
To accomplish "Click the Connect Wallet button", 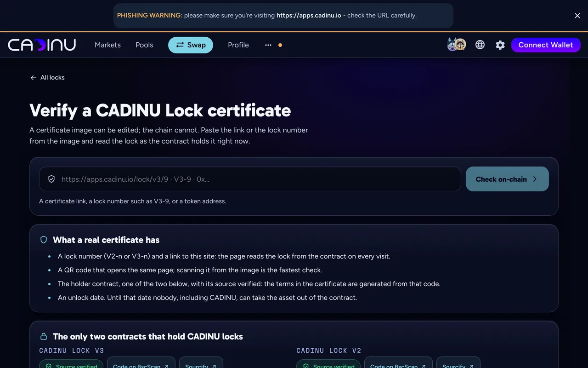I will [x=546, y=45].
